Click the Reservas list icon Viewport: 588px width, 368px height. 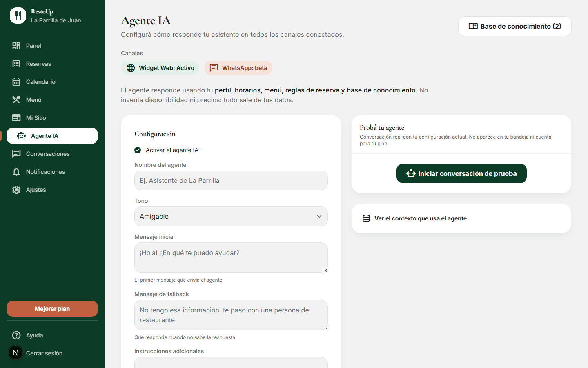tap(16, 64)
